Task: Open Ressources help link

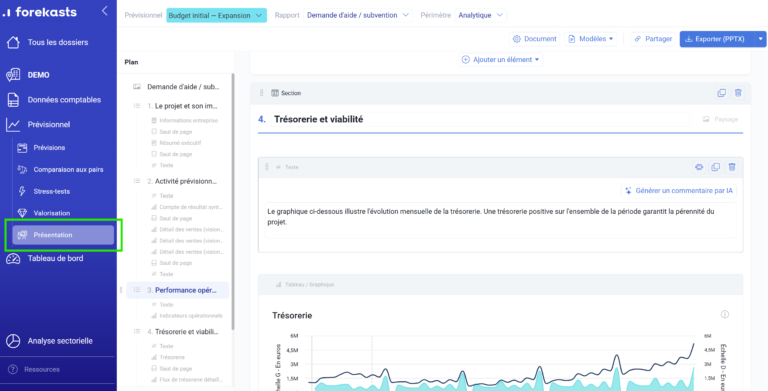Action: pos(34,369)
